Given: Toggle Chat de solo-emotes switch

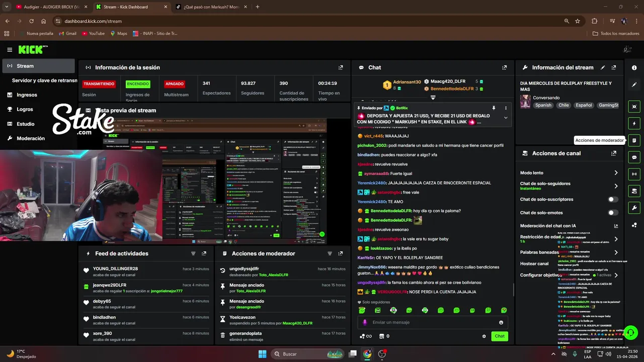Looking at the screenshot, I should point(613,213).
